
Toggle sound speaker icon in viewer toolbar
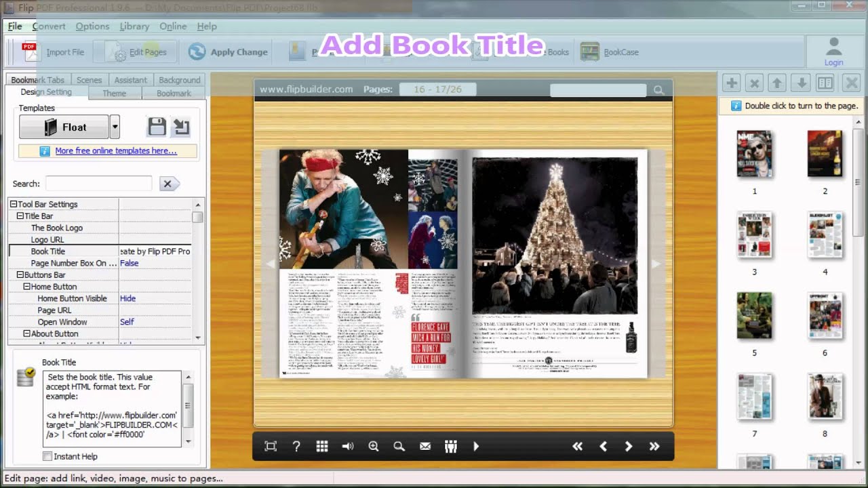(348, 446)
